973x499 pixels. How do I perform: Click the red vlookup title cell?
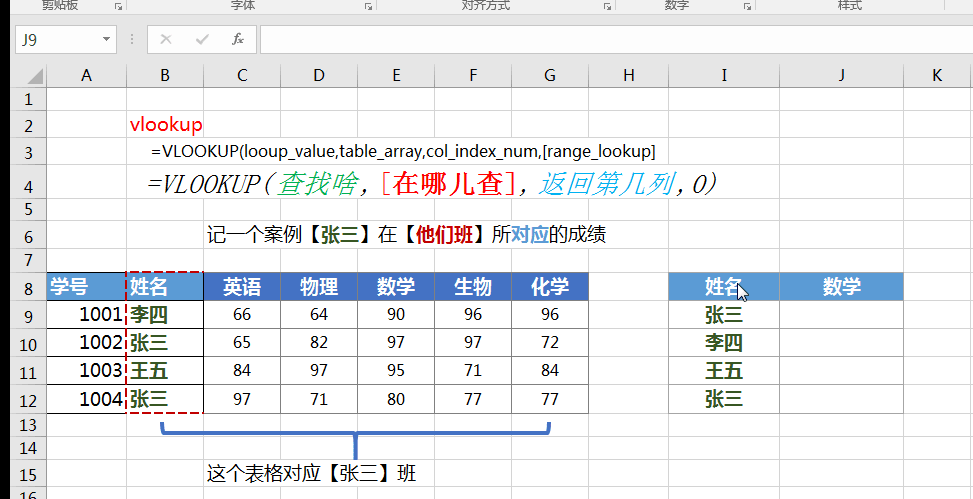(x=166, y=125)
